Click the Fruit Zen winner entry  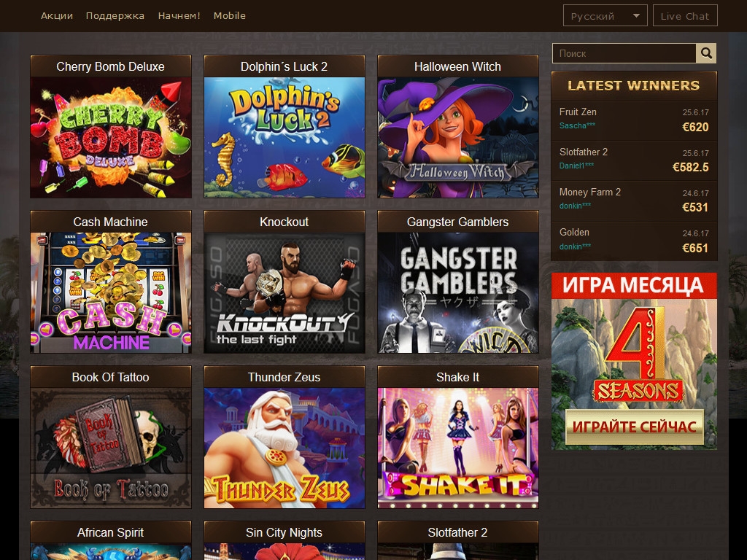click(633, 120)
